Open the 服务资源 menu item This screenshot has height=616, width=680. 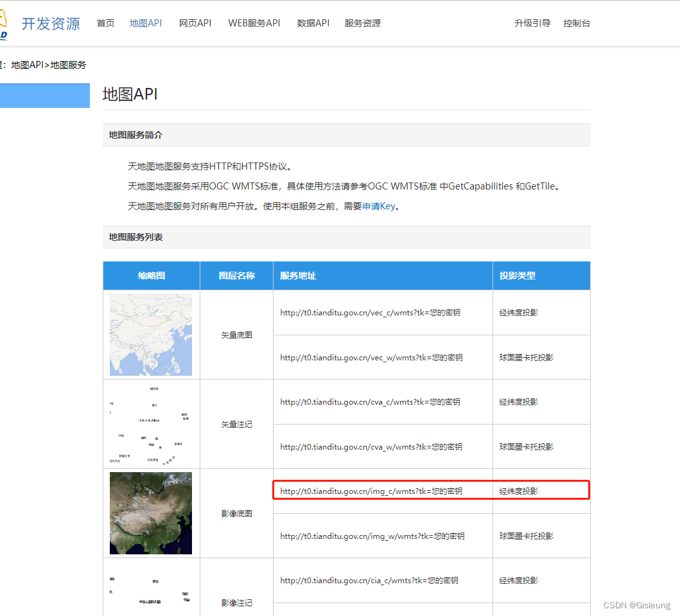[363, 23]
